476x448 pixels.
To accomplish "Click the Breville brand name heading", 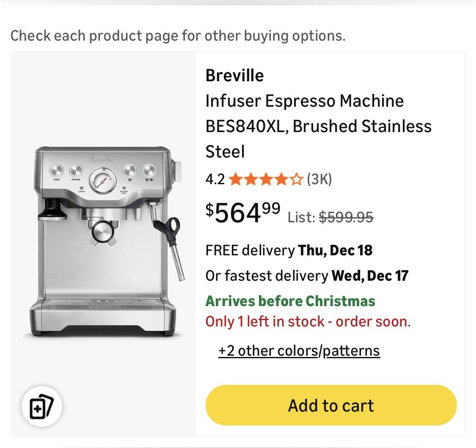I will pos(234,75).
